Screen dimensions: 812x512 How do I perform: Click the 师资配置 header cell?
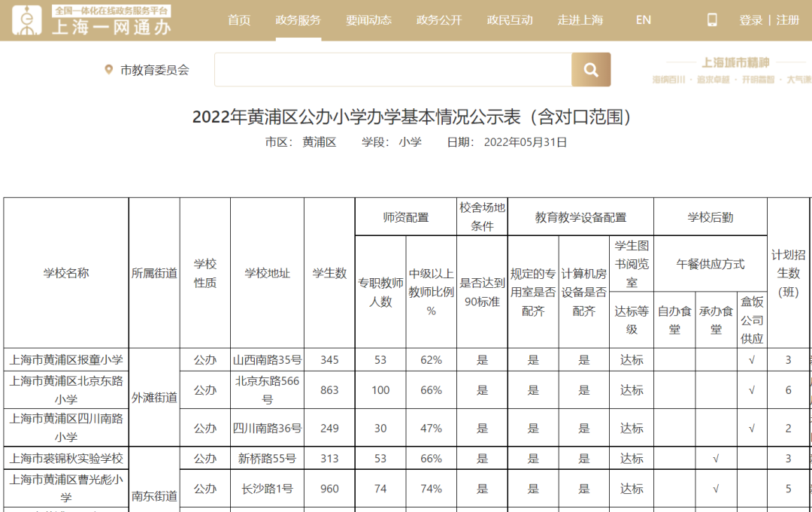point(405,217)
